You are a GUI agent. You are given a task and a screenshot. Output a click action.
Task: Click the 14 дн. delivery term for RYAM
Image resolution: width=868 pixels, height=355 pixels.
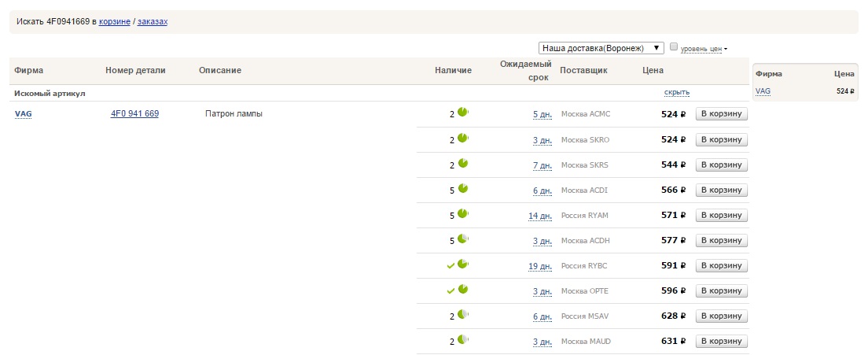click(x=540, y=216)
